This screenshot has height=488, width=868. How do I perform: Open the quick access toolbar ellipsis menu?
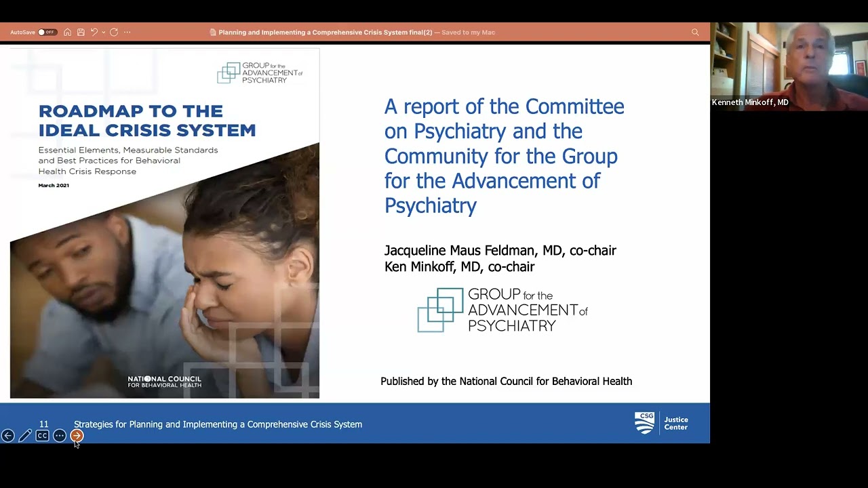127,32
